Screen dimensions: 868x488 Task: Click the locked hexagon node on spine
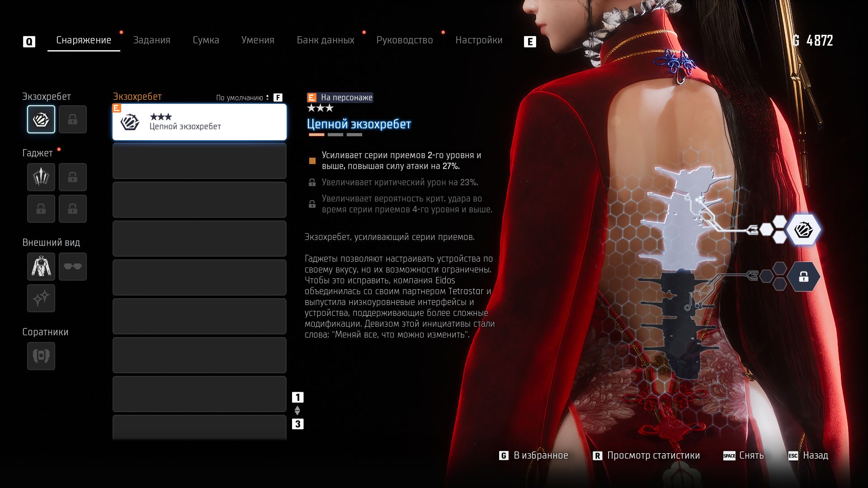(x=803, y=277)
